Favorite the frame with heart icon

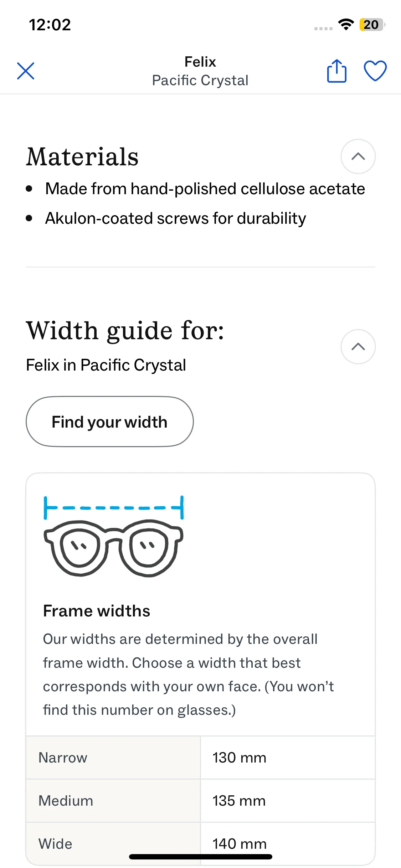point(375,71)
